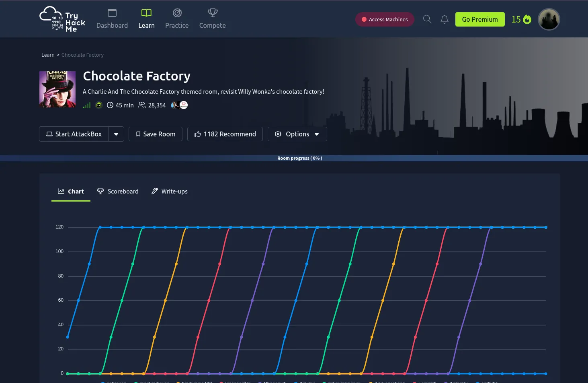The image size is (588, 383).
Task: Switch to the Scoreboard tab
Action: 118,191
